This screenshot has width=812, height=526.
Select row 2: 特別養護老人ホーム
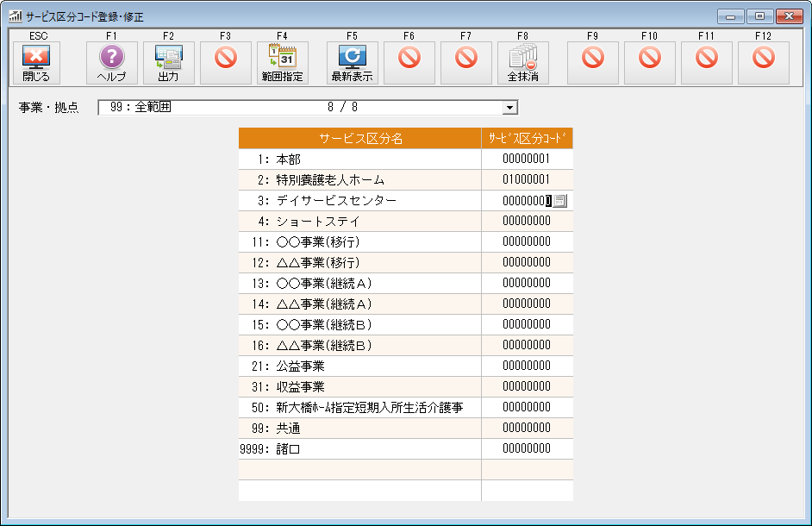pyautogui.click(x=360, y=180)
